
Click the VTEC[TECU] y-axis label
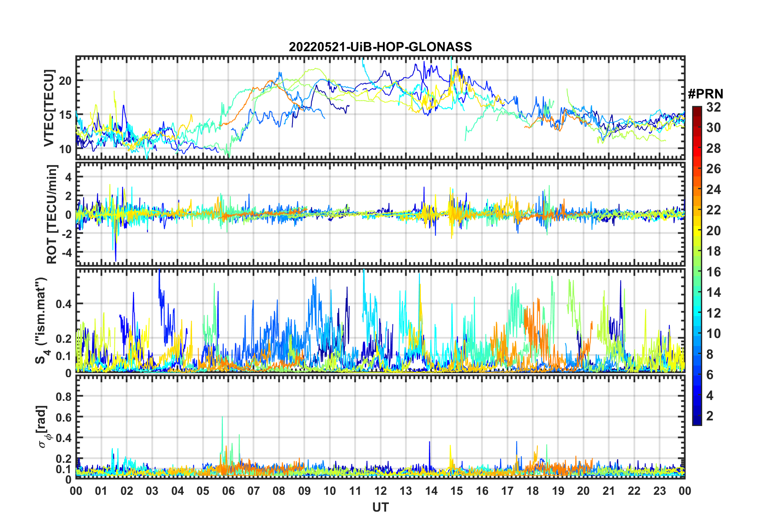[49, 108]
